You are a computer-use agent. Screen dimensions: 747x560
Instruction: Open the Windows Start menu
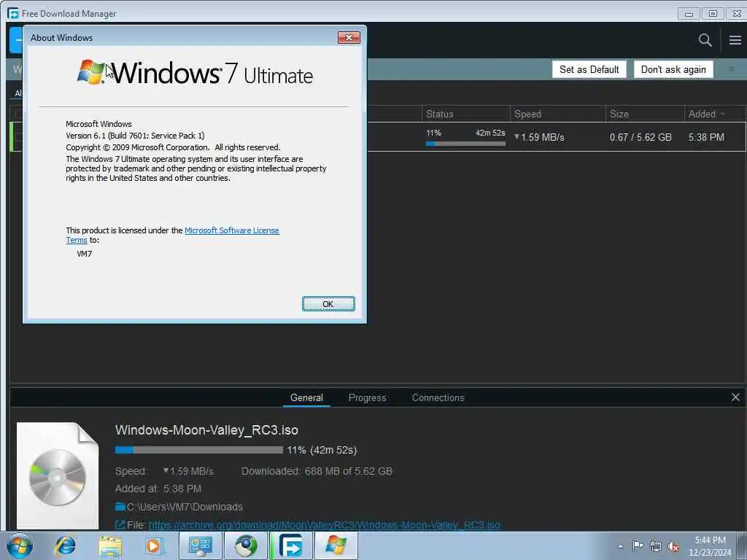pyautogui.click(x=20, y=545)
